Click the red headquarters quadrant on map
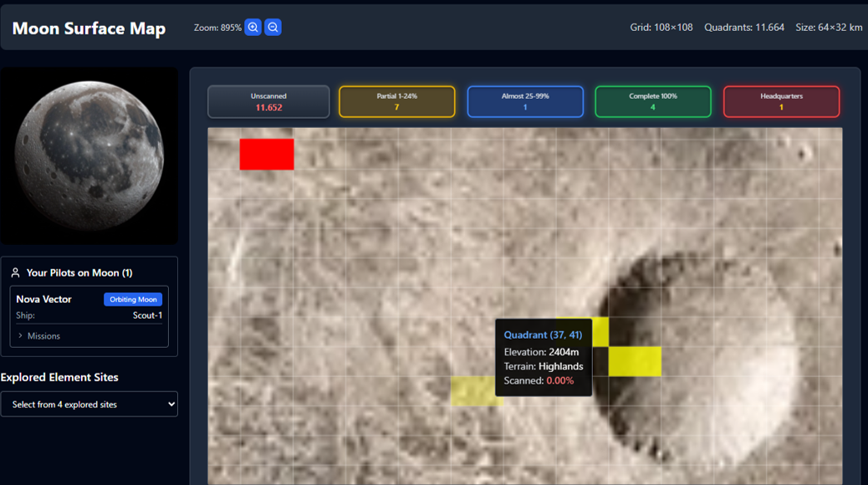The image size is (868, 485). pos(267,155)
